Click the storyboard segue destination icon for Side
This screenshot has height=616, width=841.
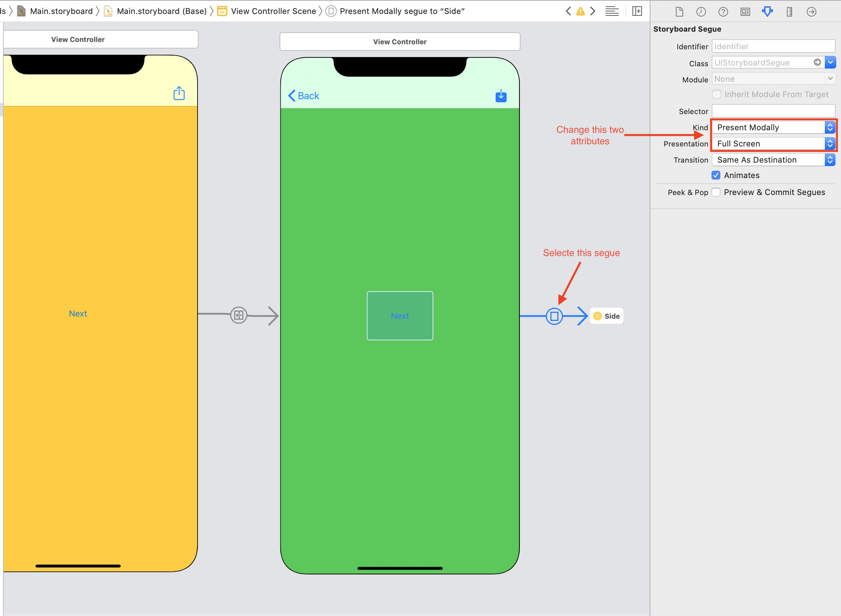tap(596, 316)
